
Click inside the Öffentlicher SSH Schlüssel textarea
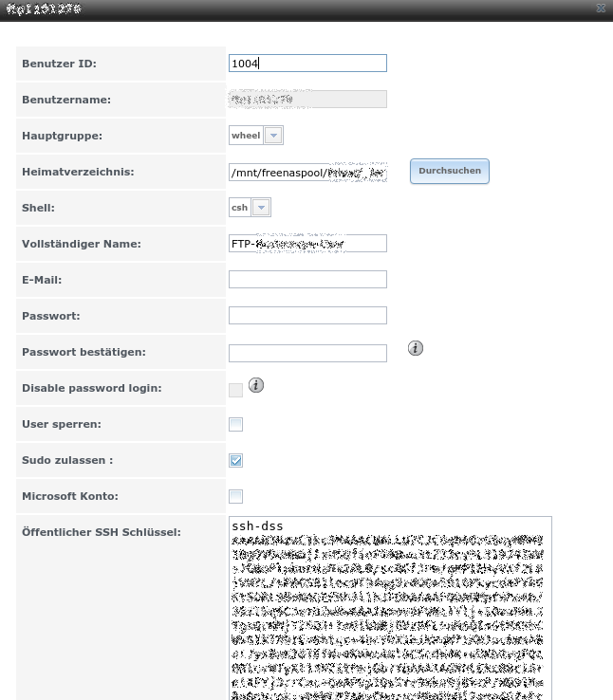[x=389, y=607]
